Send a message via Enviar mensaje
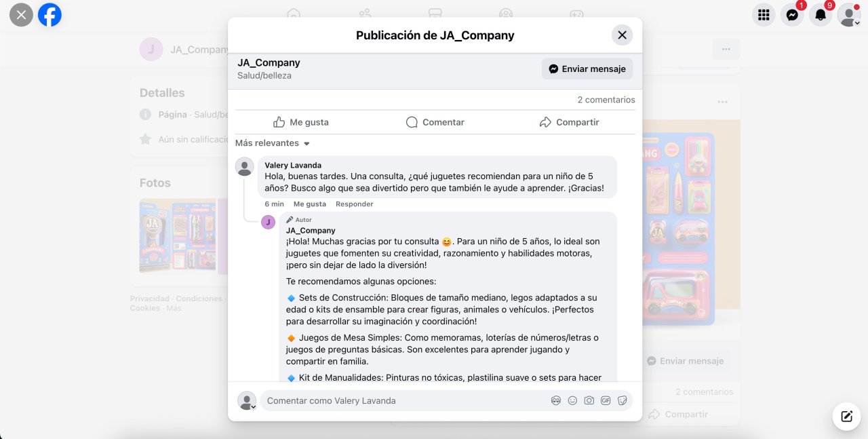This screenshot has height=439, width=868. 587,69
